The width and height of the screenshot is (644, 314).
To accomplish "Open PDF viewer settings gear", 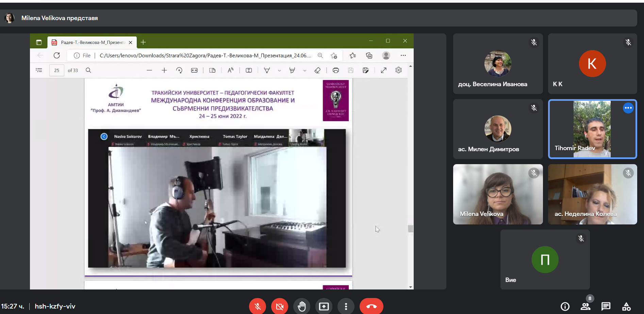I will pyautogui.click(x=399, y=70).
